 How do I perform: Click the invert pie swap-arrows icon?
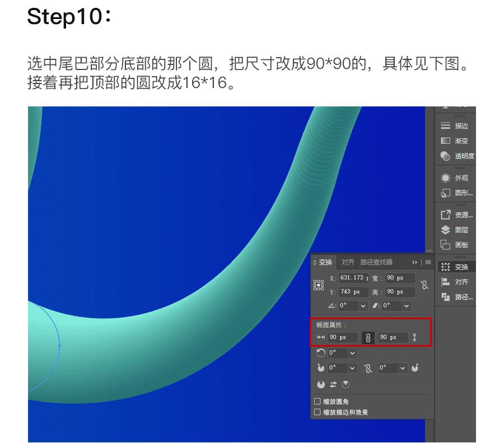[x=333, y=385]
